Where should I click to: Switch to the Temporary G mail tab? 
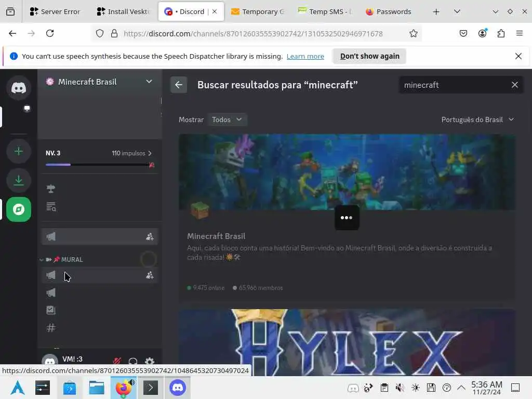pyautogui.click(x=259, y=11)
